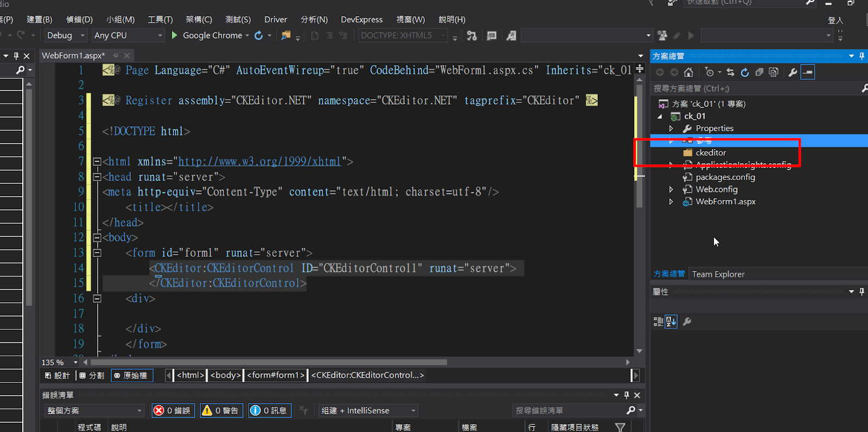
Task: Click the show all files icon
Action: pyautogui.click(x=774, y=72)
